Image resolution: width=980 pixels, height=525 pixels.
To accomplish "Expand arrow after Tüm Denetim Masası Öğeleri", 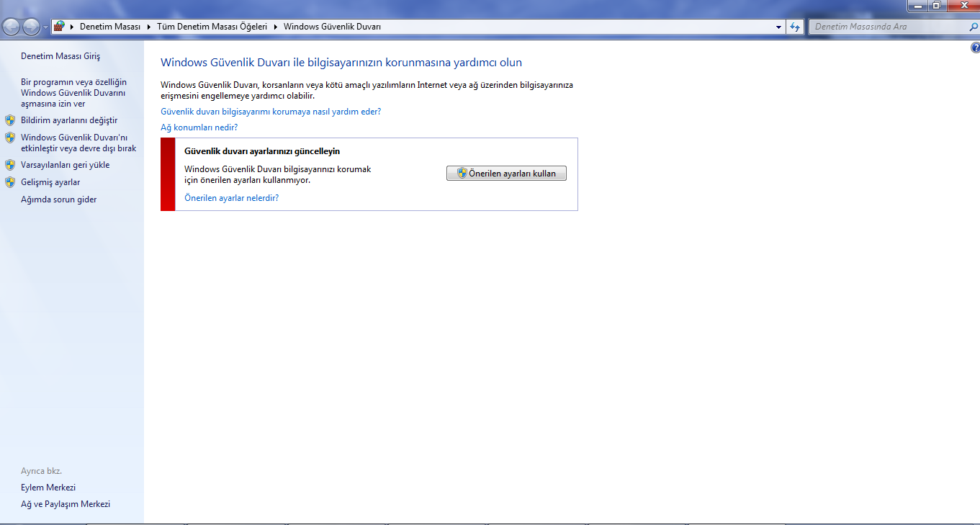I will pyautogui.click(x=276, y=27).
